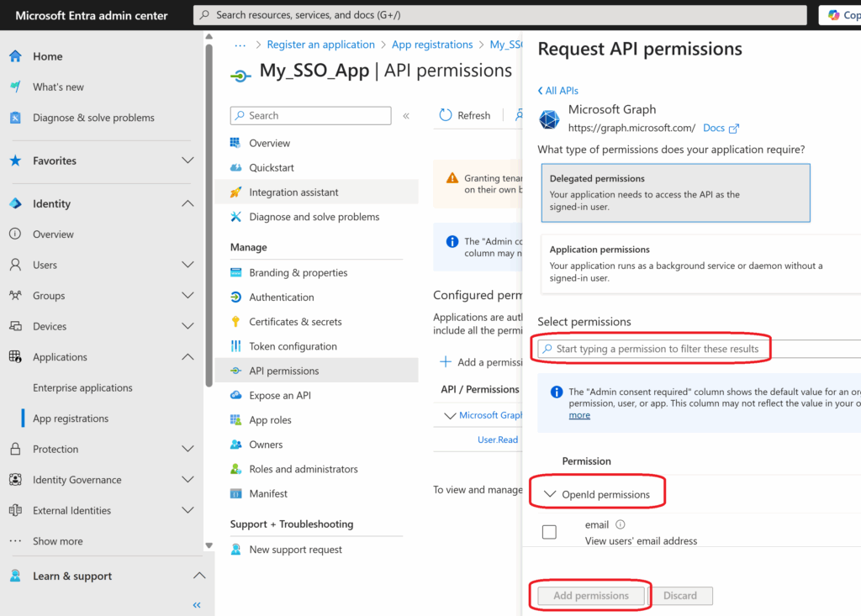Click the App roles icon
861x616 pixels.
236,420
